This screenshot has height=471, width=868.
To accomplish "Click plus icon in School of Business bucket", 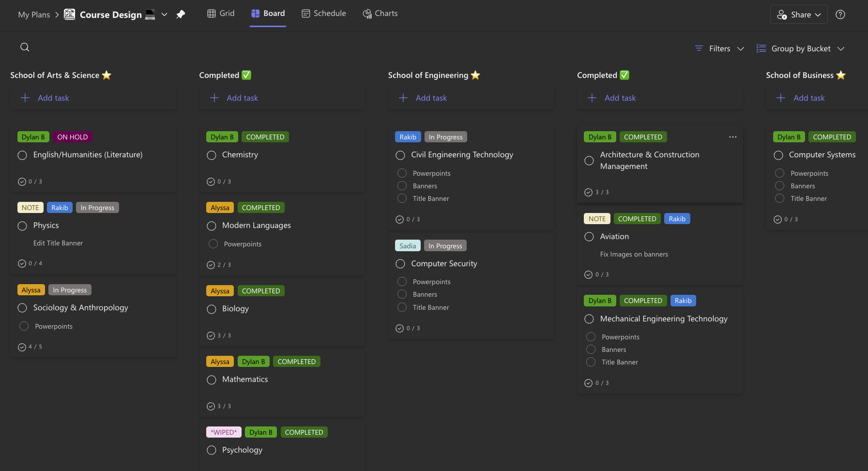I will click(x=781, y=98).
